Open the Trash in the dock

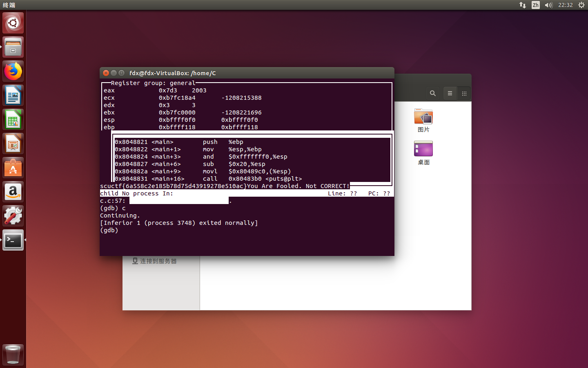[13, 354]
